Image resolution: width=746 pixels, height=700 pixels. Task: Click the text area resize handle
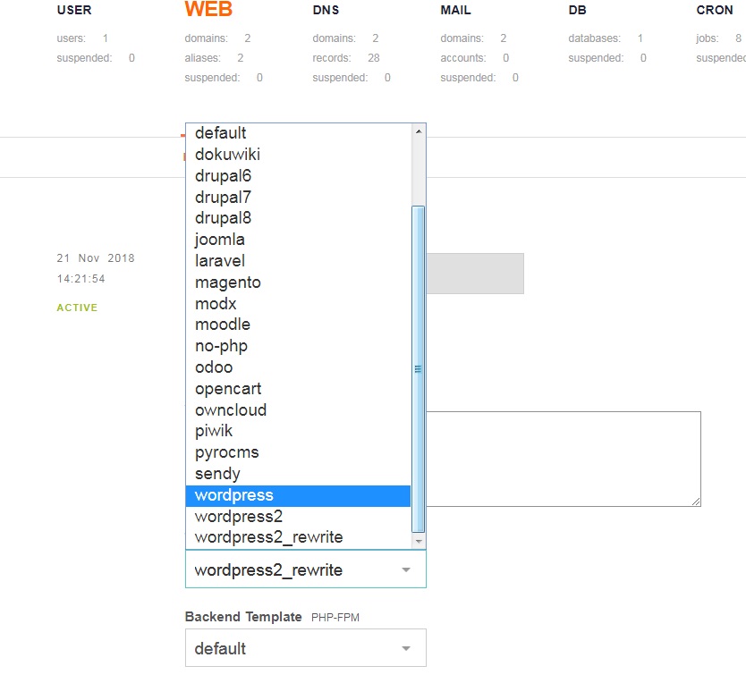[696, 502]
